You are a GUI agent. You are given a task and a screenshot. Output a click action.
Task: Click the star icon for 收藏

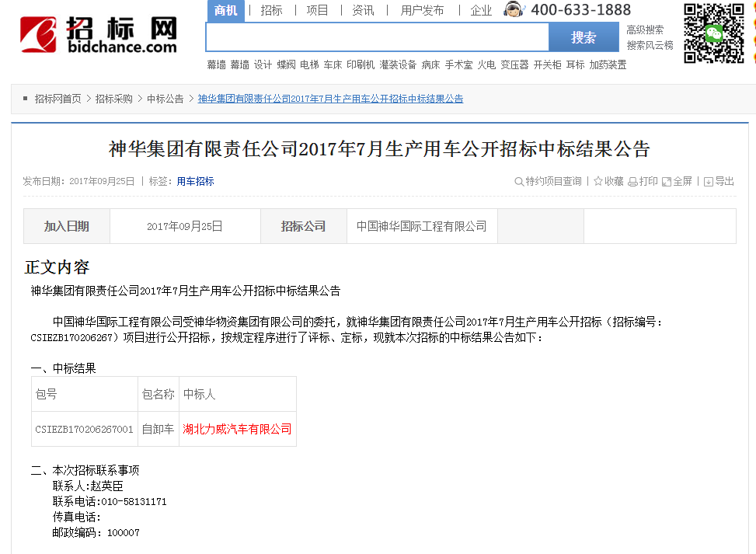coord(598,181)
